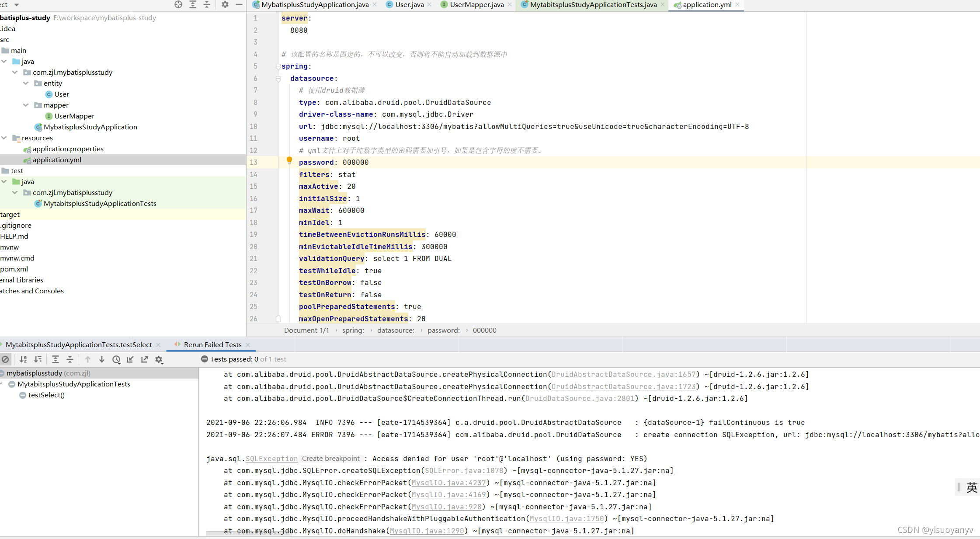Collapse the com.zjl.mybatisplusstudy package under main
The height and width of the screenshot is (539, 980).
[x=15, y=72]
